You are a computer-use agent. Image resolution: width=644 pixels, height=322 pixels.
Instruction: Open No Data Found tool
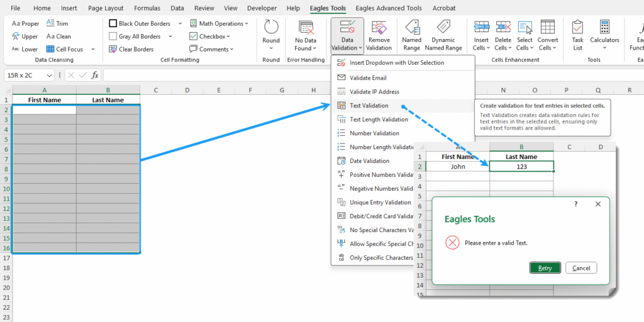(306, 36)
